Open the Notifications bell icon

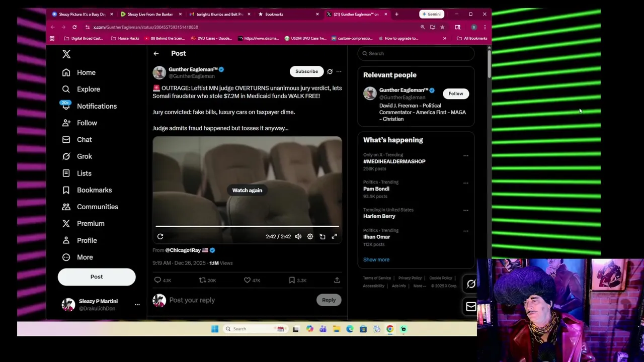[66, 106]
